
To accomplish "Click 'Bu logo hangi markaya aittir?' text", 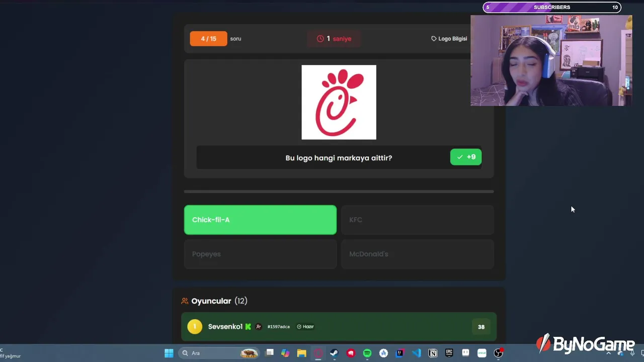I will [339, 158].
